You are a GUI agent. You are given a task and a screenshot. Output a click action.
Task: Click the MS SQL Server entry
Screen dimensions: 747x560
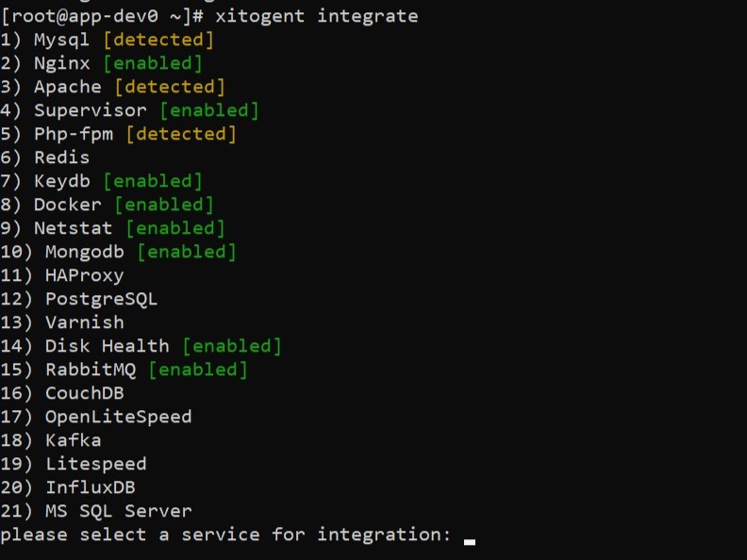[119, 511]
